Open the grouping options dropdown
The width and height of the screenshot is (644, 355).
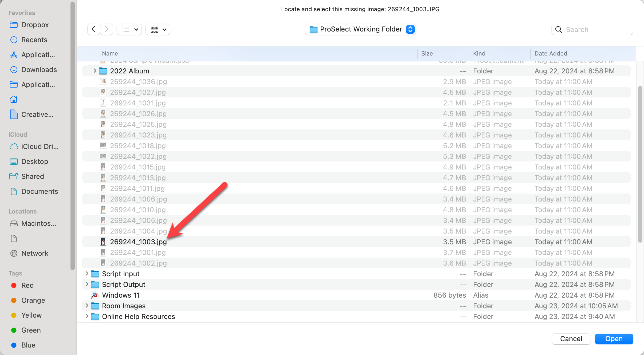click(158, 29)
